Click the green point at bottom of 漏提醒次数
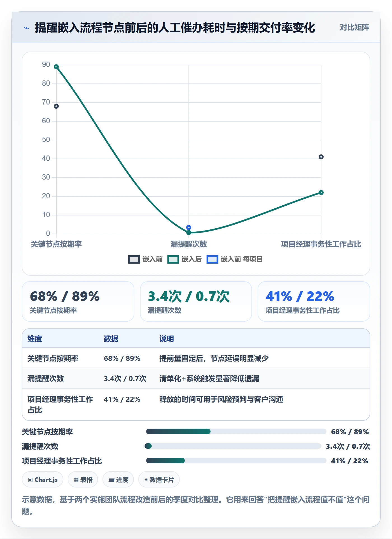The height and width of the screenshot is (539, 392). click(x=189, y=233)
